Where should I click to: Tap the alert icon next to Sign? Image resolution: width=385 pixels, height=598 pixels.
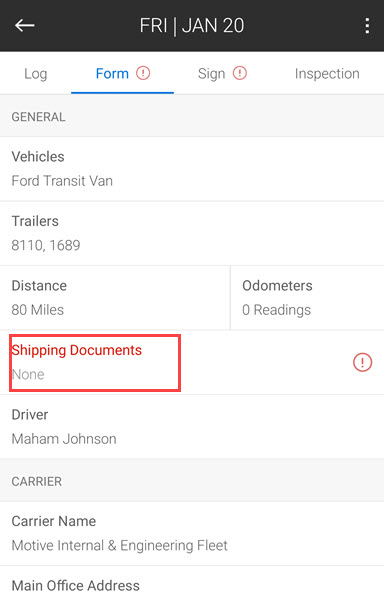click(240, 73)
